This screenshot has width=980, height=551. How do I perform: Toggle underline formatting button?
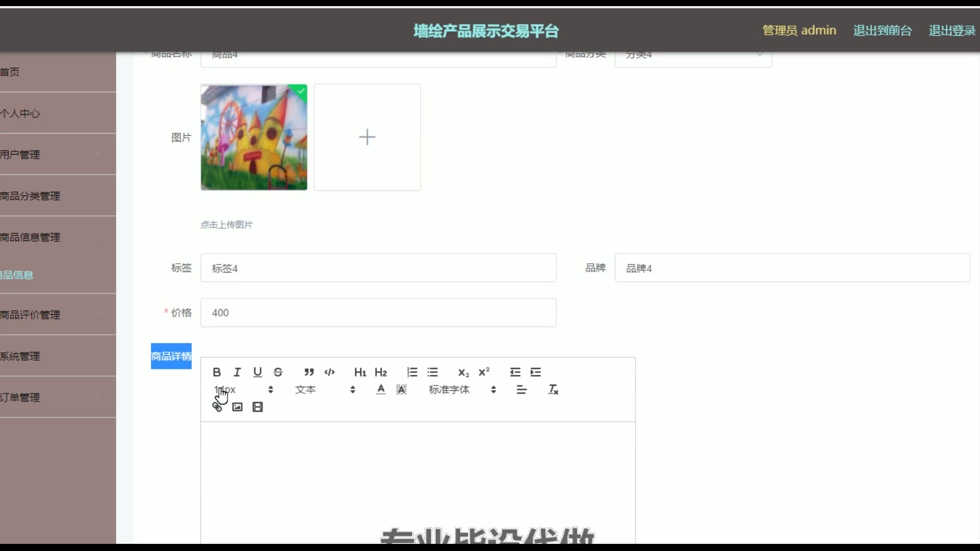(257, 372)
